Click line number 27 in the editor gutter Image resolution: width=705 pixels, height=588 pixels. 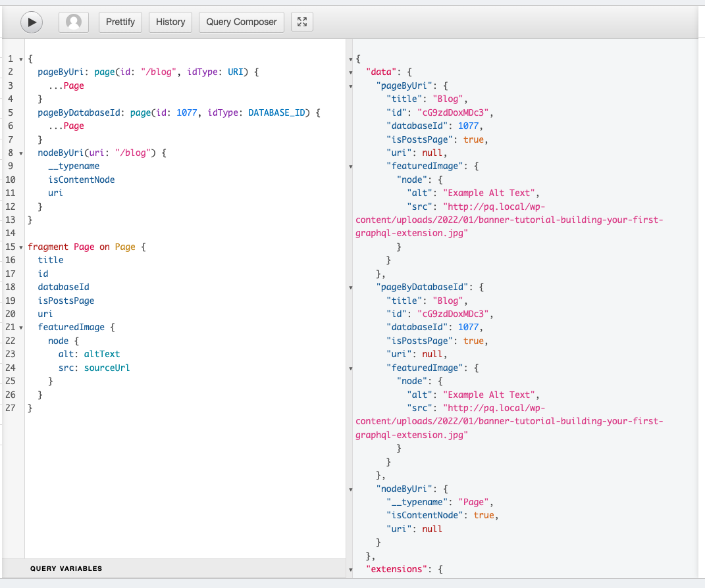point(11,408)
